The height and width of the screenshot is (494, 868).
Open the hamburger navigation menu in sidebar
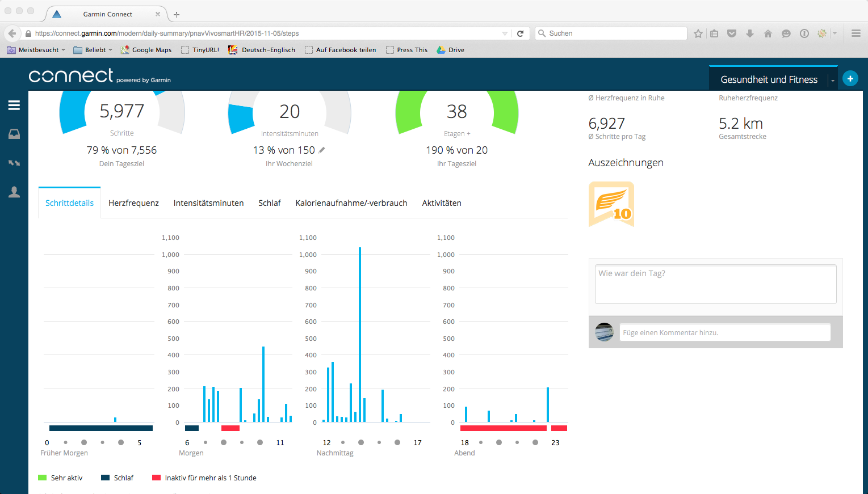tap(14, 105)
